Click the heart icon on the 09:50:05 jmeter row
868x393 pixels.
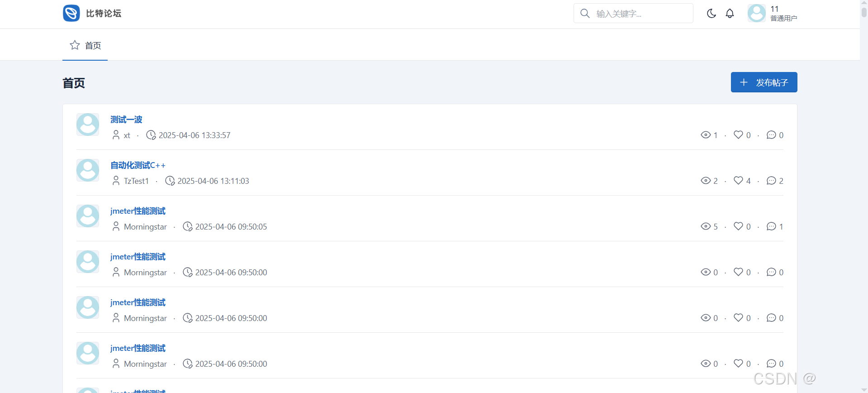click(x=739, y=226)
